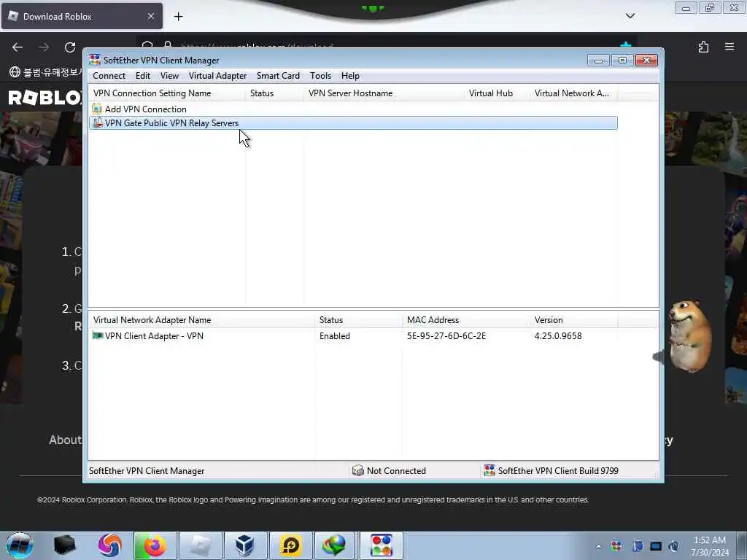747x560 pixels.
Task: Close the Download Roblox browser tab
Action: pos(150,16)
